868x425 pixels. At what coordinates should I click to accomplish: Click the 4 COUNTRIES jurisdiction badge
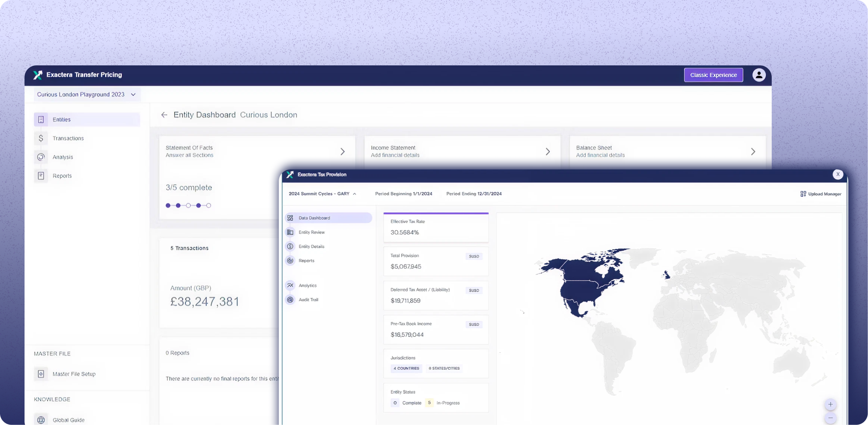[x=406, y=369]
